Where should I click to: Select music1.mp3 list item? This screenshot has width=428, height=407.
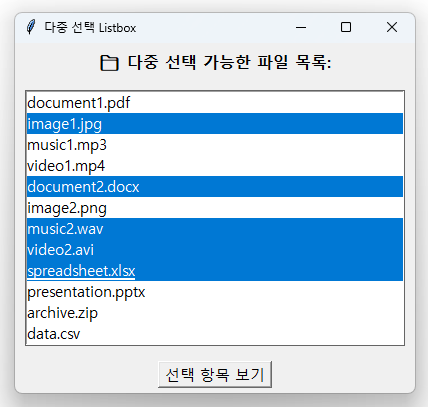(215, 145)
